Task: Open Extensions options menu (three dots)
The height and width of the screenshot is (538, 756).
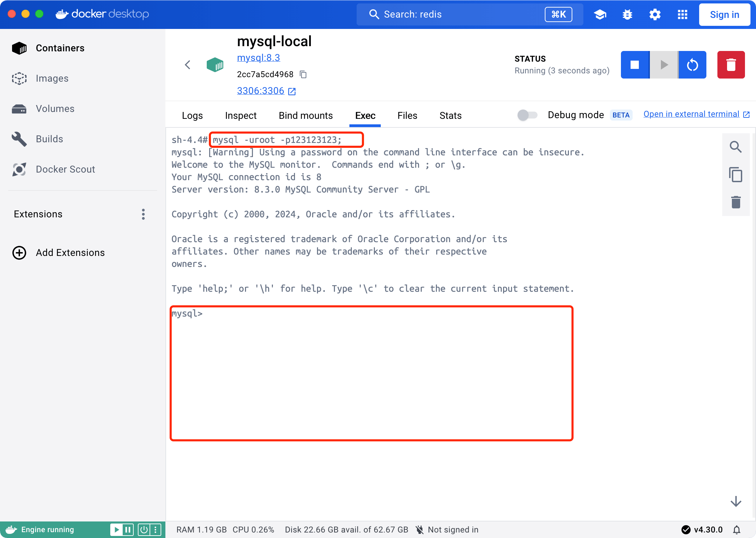Action: click(x=143, y=214)
